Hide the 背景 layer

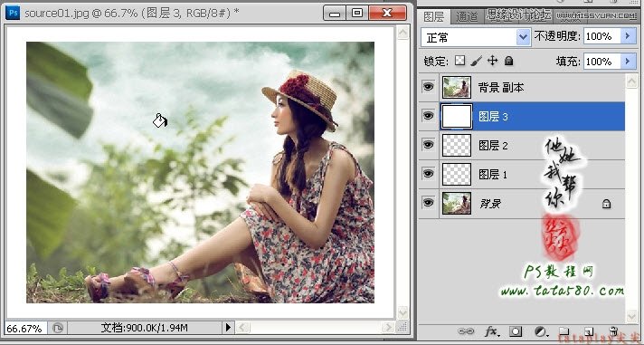tap(429, 203)
